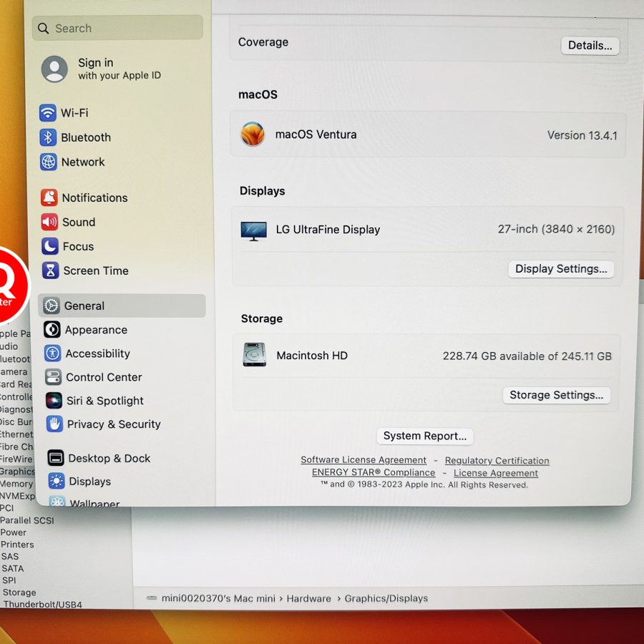Click the Accessibility icon in sidebar

(52, 353)
